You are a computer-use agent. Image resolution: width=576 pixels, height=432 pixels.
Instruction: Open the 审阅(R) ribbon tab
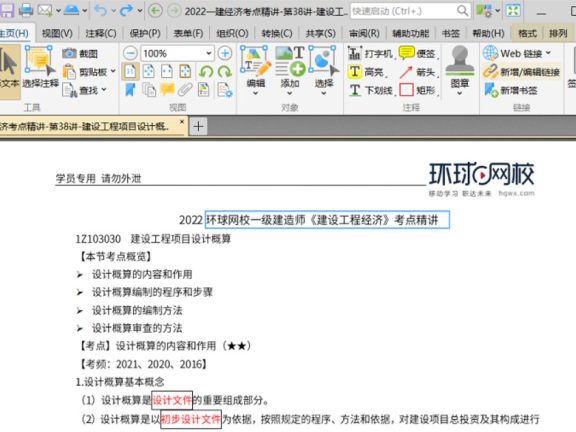[x=364, y=34]
